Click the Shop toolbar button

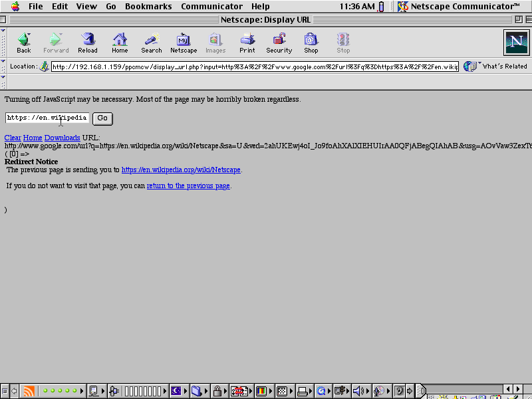pyautogui.click(x=311, y=43)
